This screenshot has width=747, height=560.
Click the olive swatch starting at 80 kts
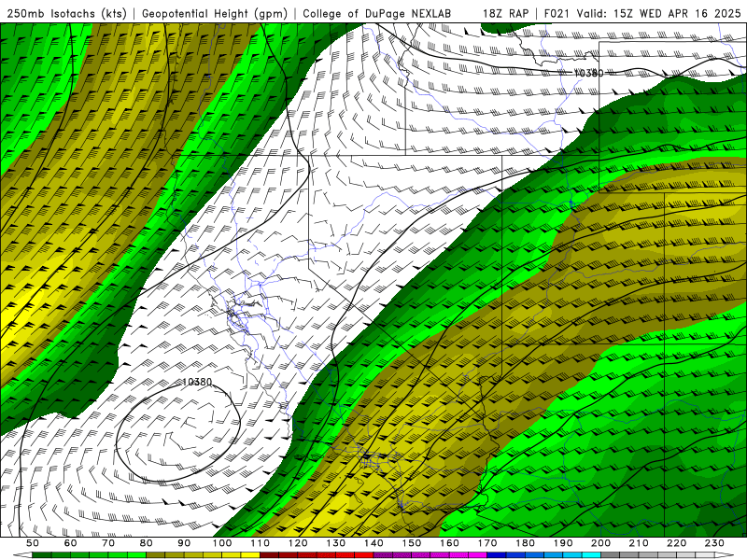click(156, 555)
